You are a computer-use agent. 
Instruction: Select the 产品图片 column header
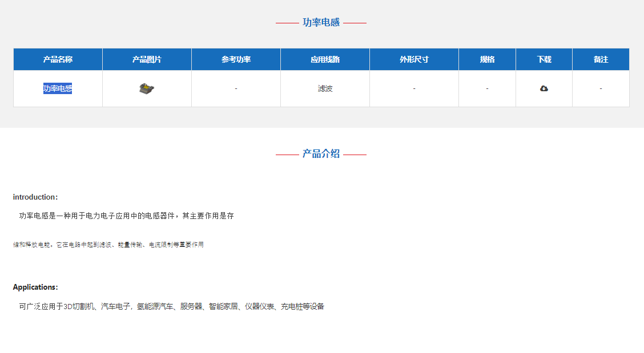click(x=146, y=59)
